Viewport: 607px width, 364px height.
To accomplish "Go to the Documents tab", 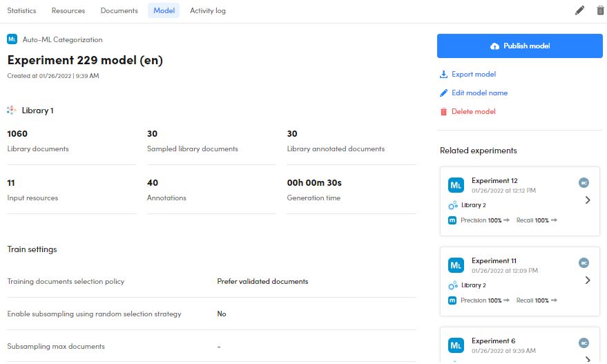I will (119, 10).
